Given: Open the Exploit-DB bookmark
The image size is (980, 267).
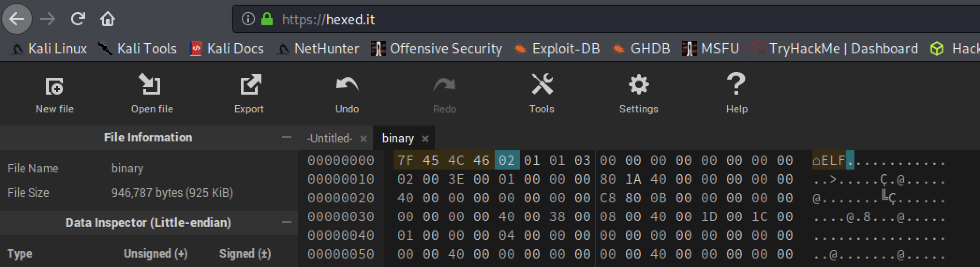Looking at the screenshot, I should click(x=557, y=48).
